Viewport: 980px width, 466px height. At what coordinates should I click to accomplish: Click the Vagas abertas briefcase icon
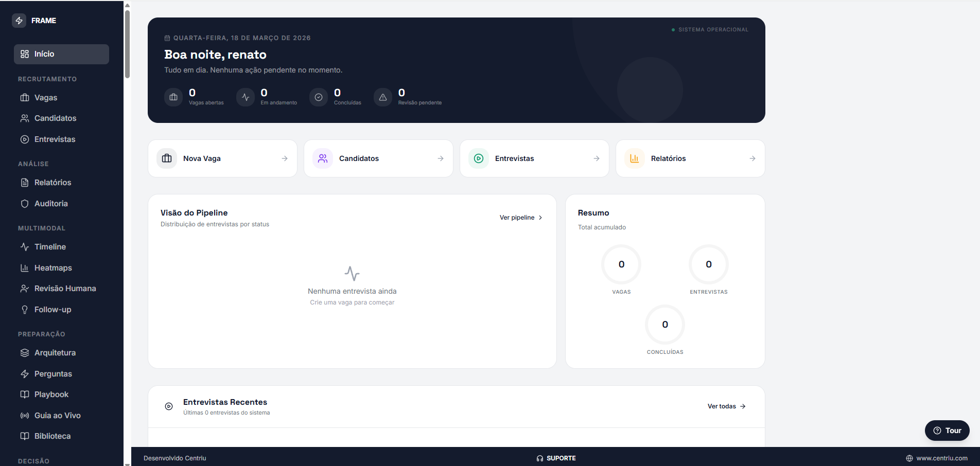coord(173,97)
